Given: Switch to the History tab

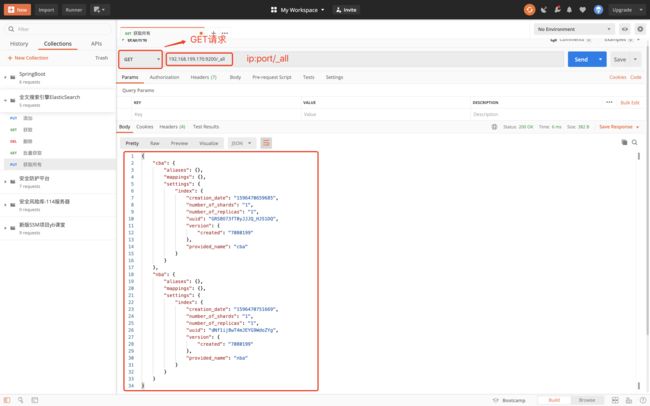Looking at the screenshot, I should click(x=19, y=44).
